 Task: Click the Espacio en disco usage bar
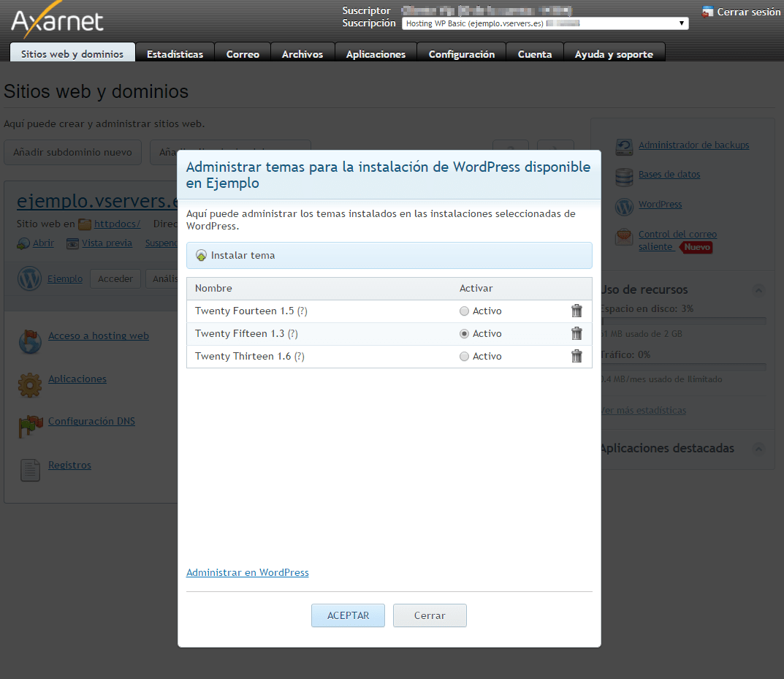(x=683, y=321)
